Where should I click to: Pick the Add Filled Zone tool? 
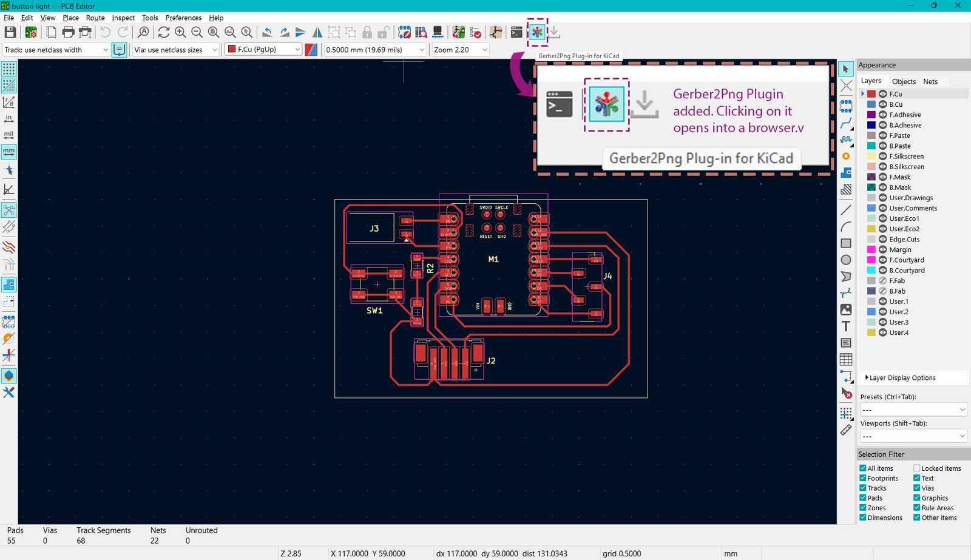pyautogui.click(x=846, y=173)
